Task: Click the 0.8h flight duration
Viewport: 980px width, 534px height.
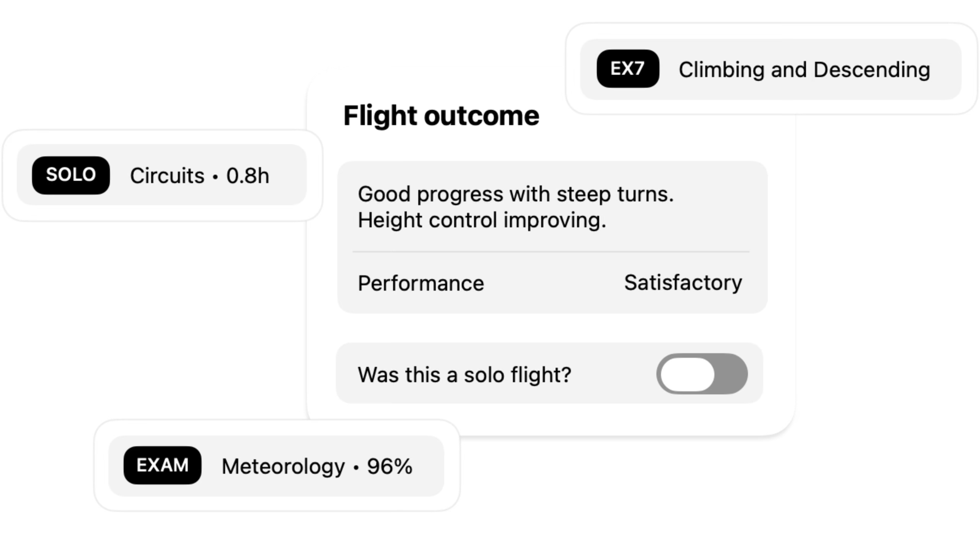Action: click(248, 176)
